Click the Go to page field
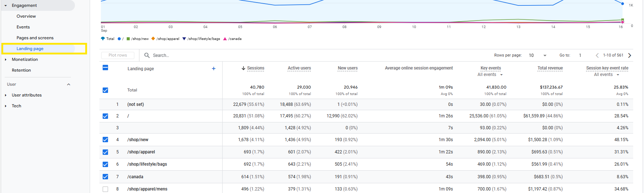Viewport: 644px width, 193px height. tap(583, 55)
